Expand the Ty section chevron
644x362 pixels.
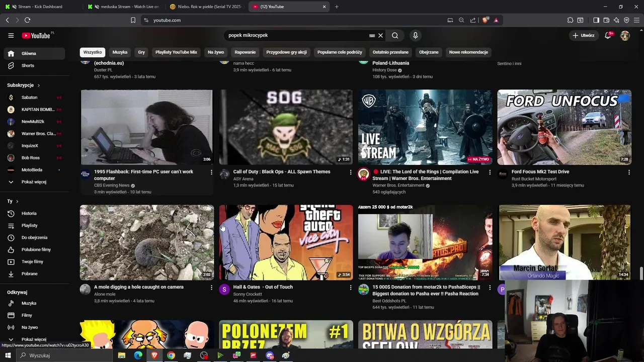pos(17,201)
